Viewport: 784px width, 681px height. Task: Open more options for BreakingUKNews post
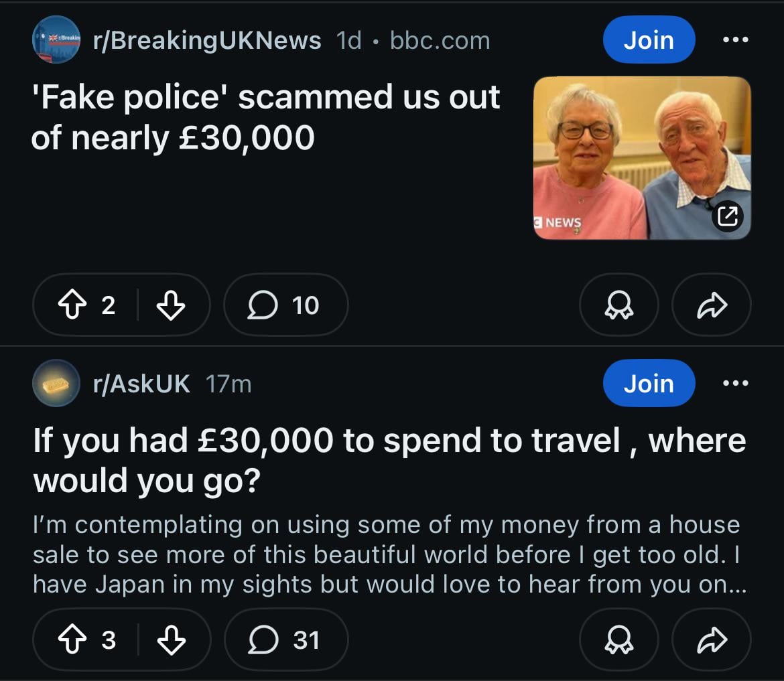click(735, 40)
